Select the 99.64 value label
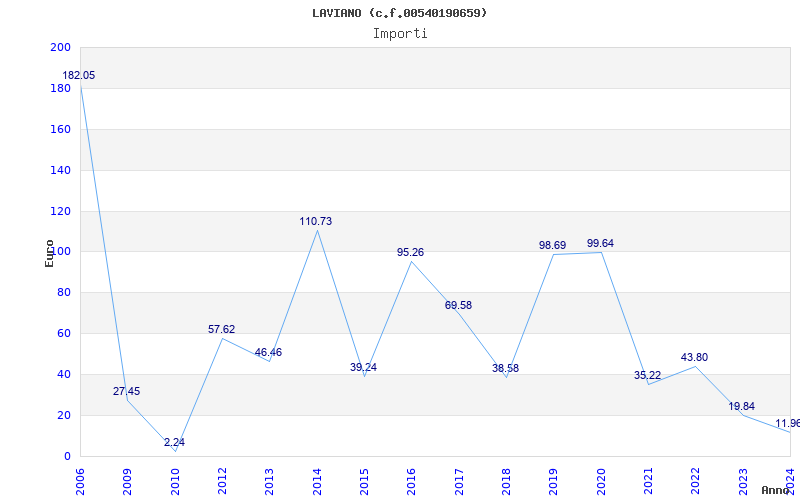This screenshot has width=800, height=500. [x=601, y=243]
